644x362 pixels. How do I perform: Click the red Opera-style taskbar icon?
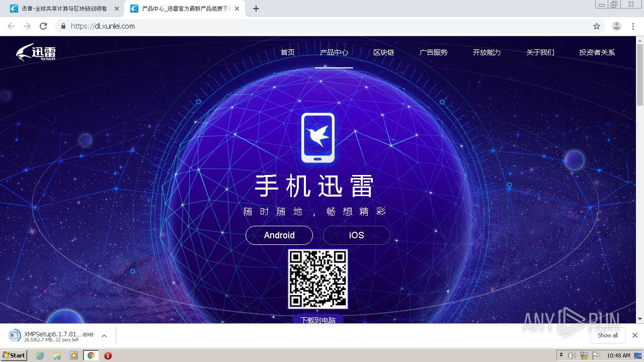(108, 355)
